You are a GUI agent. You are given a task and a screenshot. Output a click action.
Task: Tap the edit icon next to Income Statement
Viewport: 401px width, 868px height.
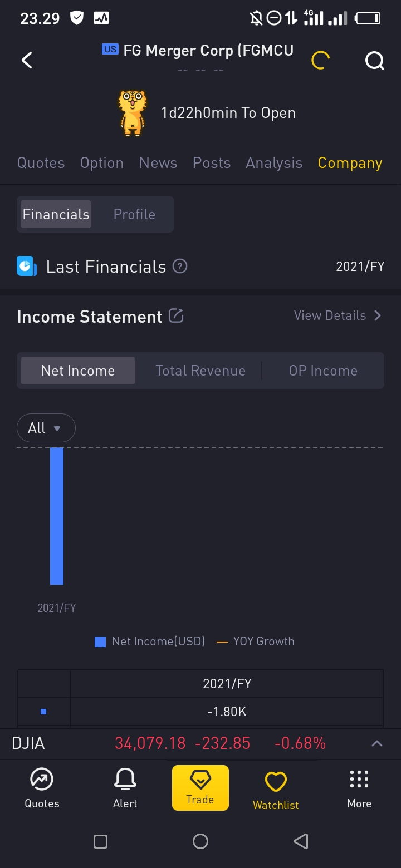tap(176, 316)
